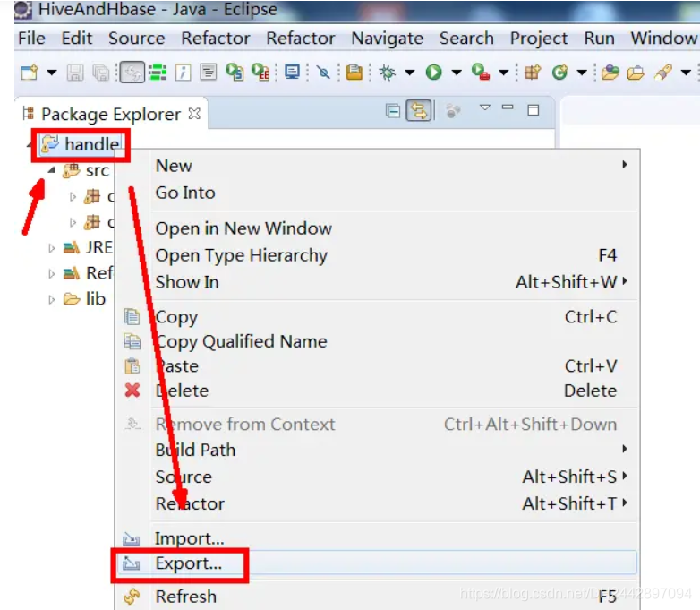700x610 pixels.
Task: Open the Edit menu
Action: pyautogui.click(x=77, y=39)
